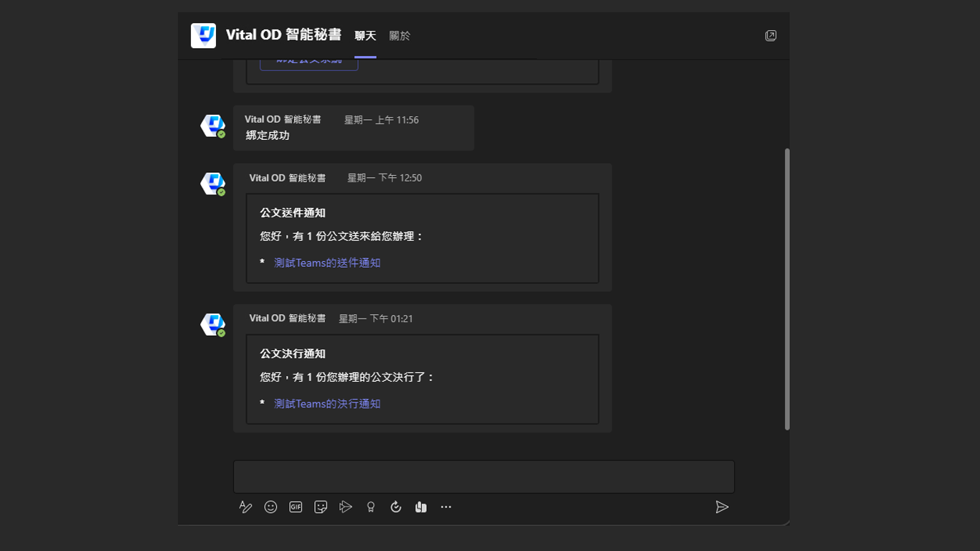Click the 公文決行通知 card title
980x551 pixels.
pos(293,354)
